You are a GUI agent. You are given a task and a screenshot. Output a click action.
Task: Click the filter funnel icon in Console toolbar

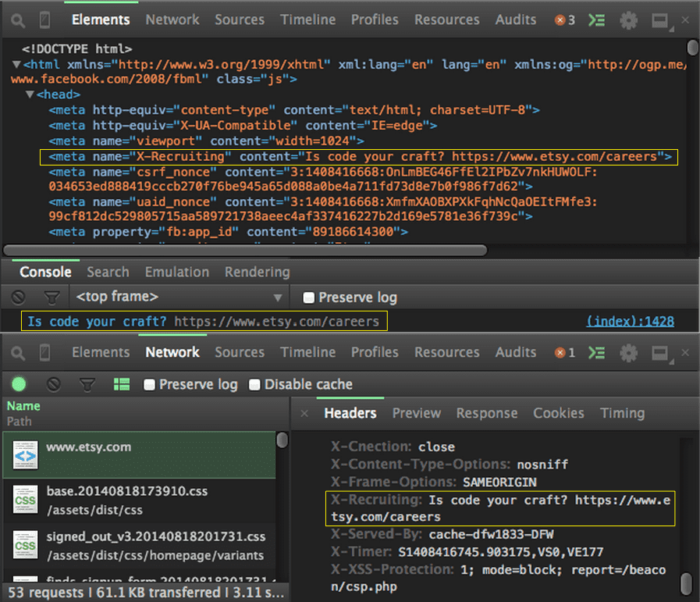(x=52, y=297)
